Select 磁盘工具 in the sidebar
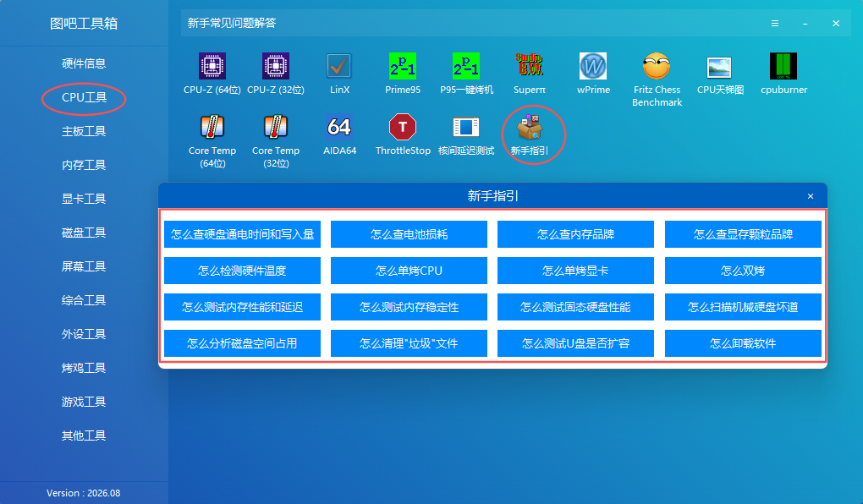 point(84,233)
